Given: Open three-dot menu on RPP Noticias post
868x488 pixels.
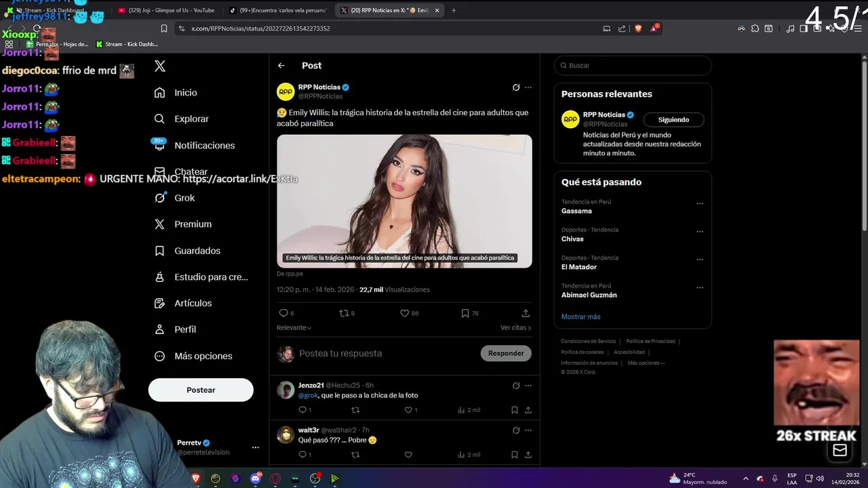Looking at the screenshot, I should click(x=528, y=87).
